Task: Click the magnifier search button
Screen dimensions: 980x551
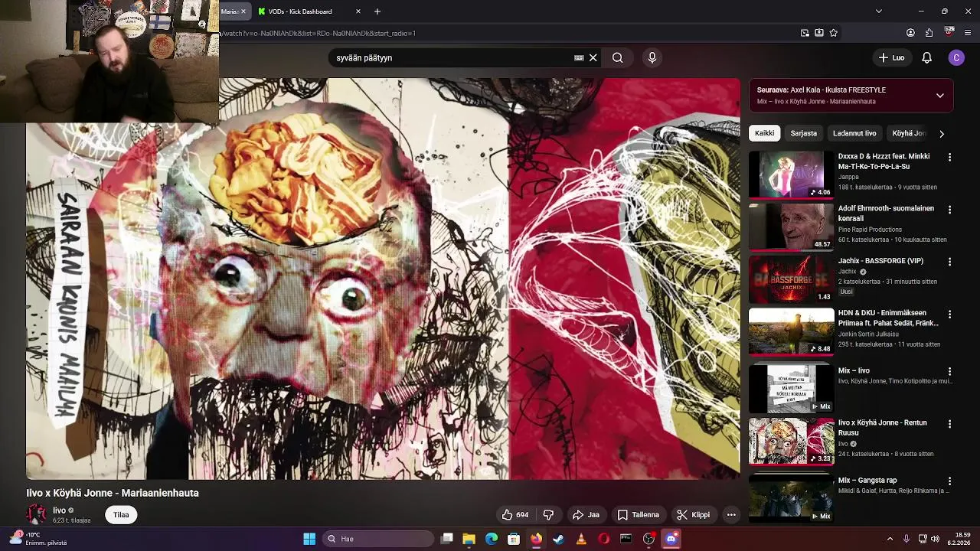Action: [x=617, y=57]
